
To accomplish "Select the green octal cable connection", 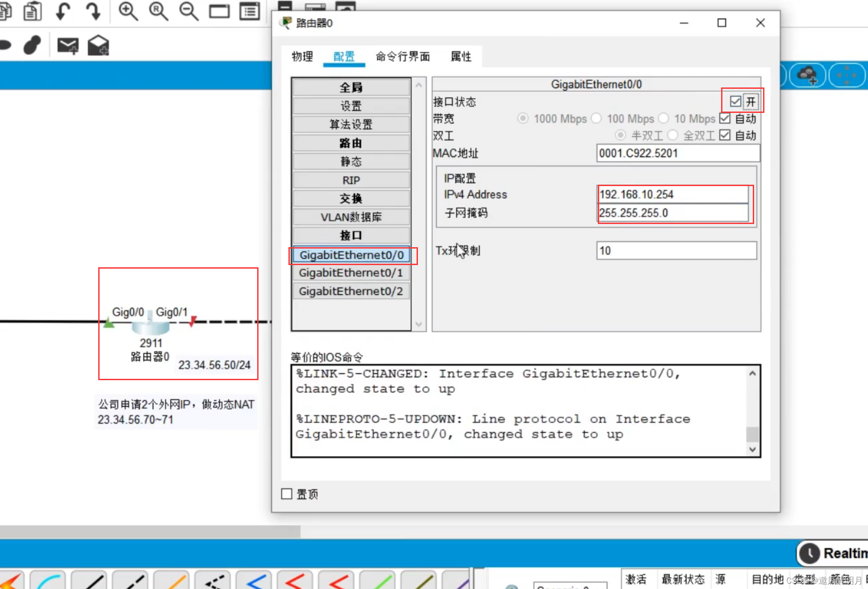I will point(377,580).
